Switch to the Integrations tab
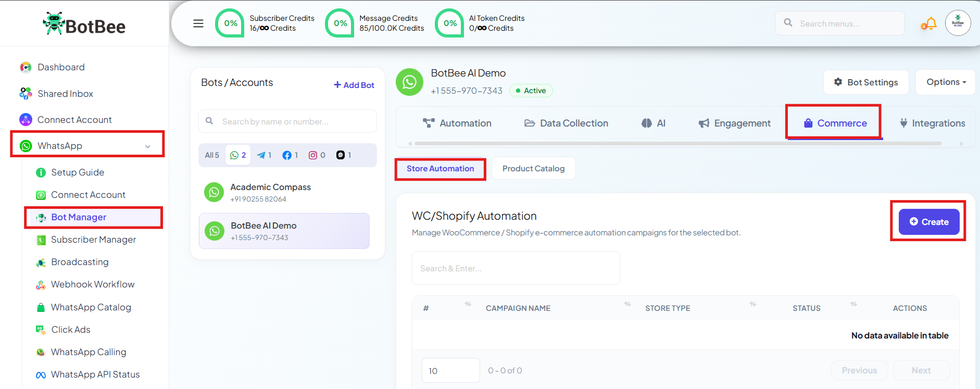 click(x=932, y=123)
